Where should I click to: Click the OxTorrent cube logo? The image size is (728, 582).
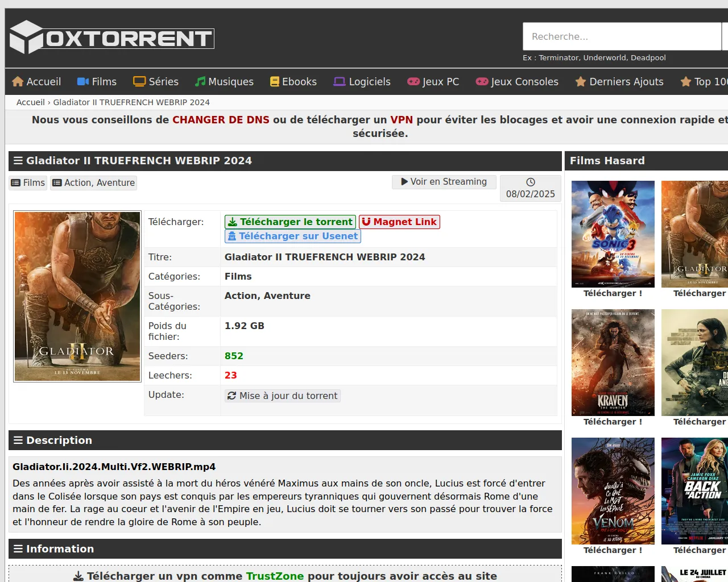tap(26, 38)
